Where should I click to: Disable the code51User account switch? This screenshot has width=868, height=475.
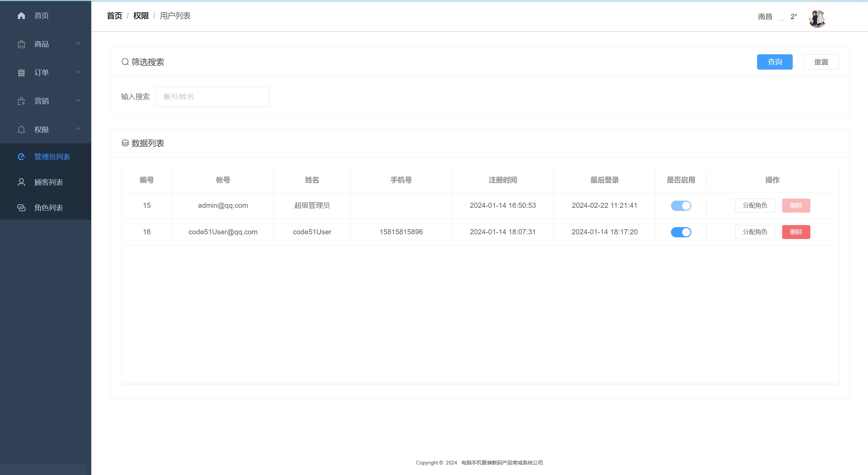681,232
